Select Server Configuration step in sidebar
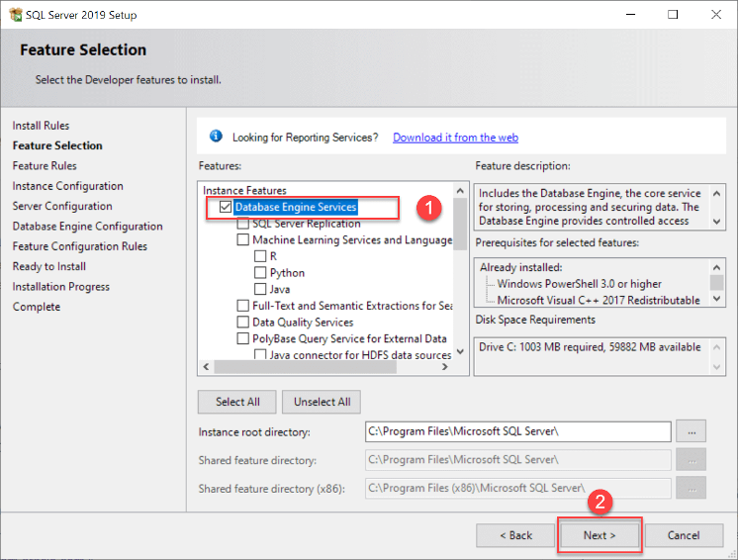 (x=62, y=206)
